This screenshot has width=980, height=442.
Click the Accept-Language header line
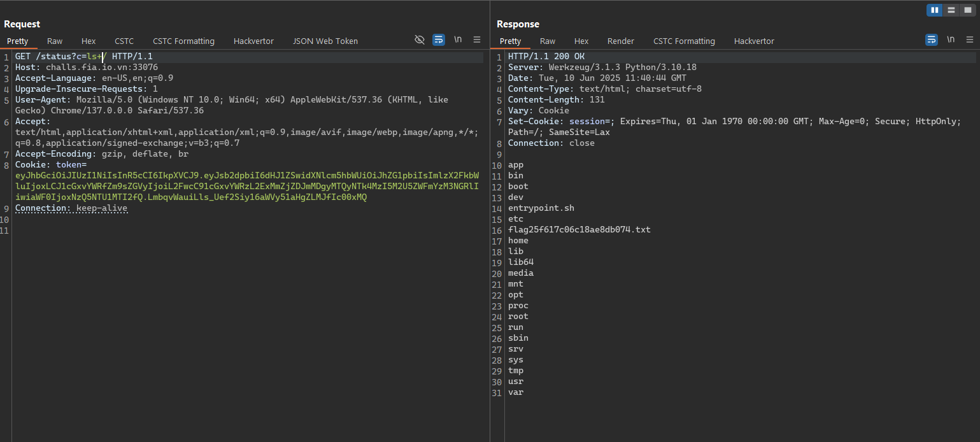[x=94, y=78]
